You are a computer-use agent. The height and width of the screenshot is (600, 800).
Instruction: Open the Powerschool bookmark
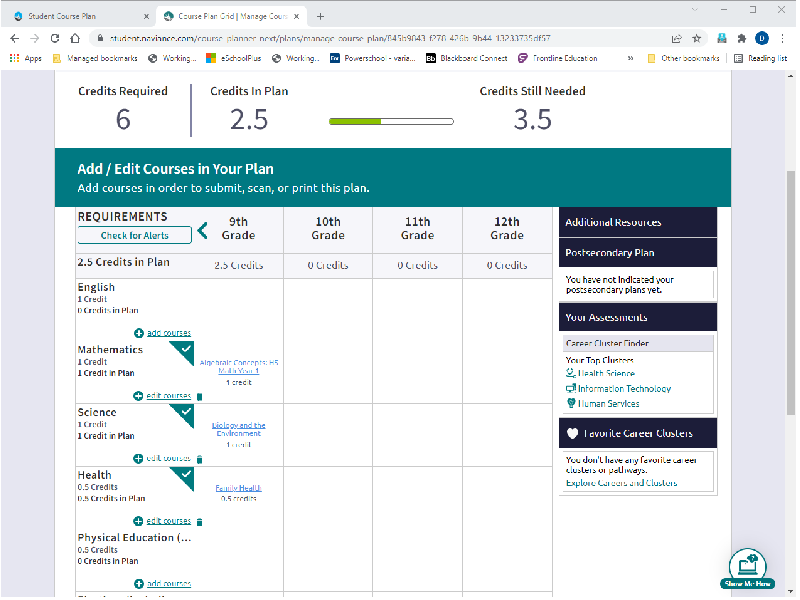[x=373, y=58]
